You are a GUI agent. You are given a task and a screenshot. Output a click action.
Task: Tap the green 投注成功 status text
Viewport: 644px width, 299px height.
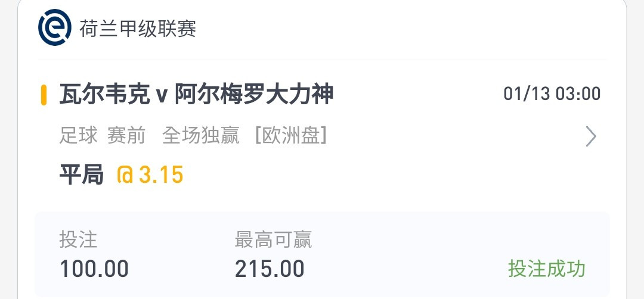pos(547,269)
